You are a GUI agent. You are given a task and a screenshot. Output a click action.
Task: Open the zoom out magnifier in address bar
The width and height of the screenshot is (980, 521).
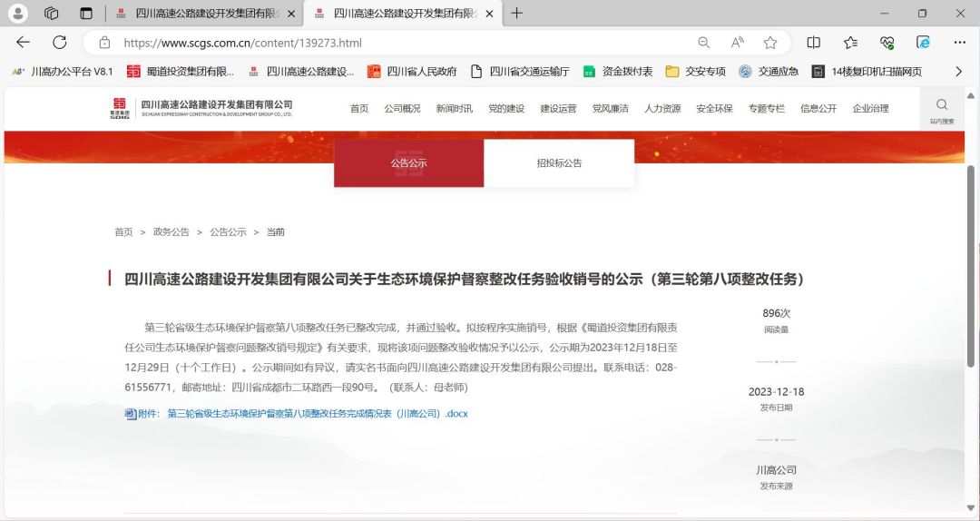point(704,43)
